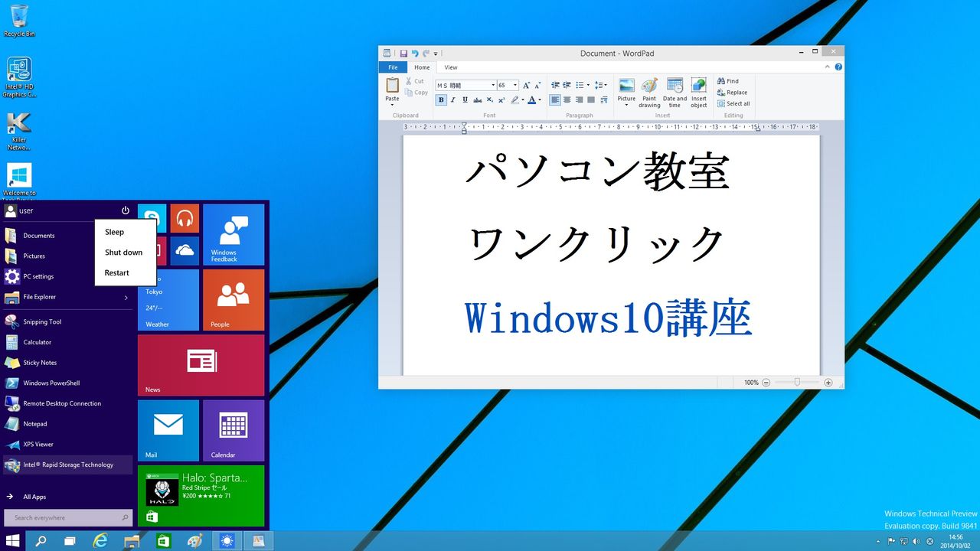Viewport: 980px width, 551px height.
Task: Expand the line spacing dropdown
Action: (606, 86)
